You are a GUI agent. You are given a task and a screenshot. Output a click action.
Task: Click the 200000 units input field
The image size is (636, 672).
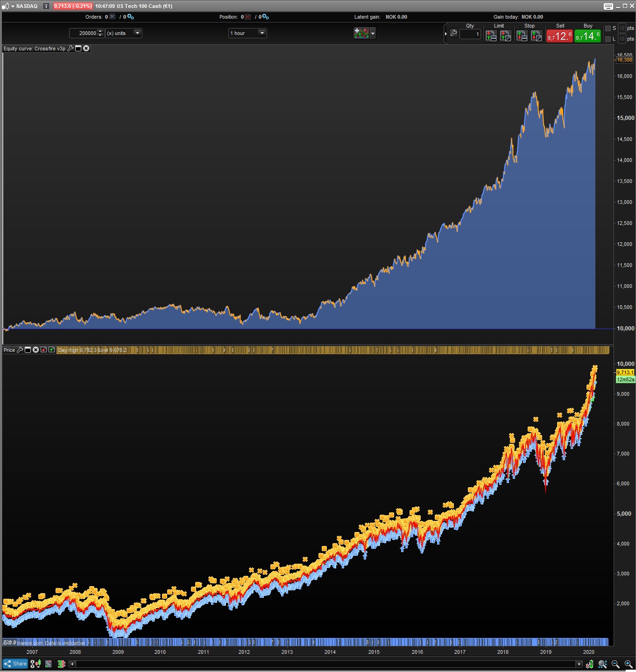tap(84, 33)
